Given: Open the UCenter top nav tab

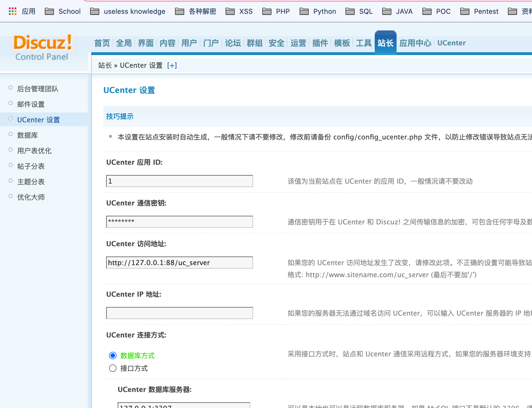Looking at the screenshot, I should click(x=451, y=43).
